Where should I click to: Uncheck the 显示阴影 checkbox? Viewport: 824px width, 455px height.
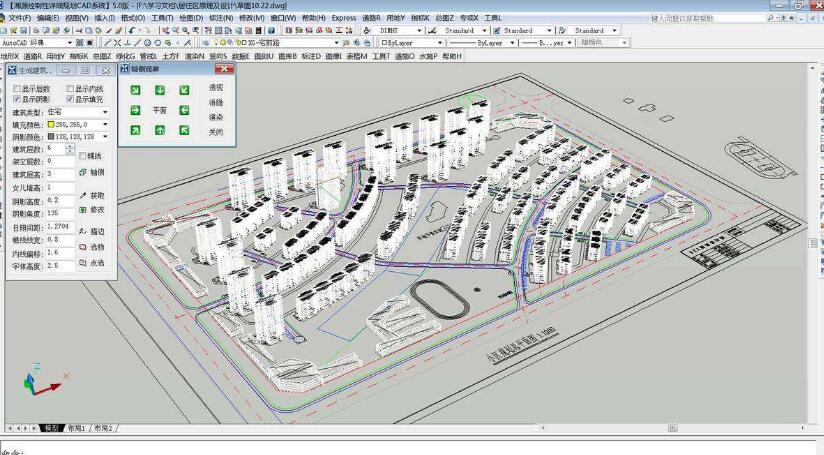(x=17, y=99)
